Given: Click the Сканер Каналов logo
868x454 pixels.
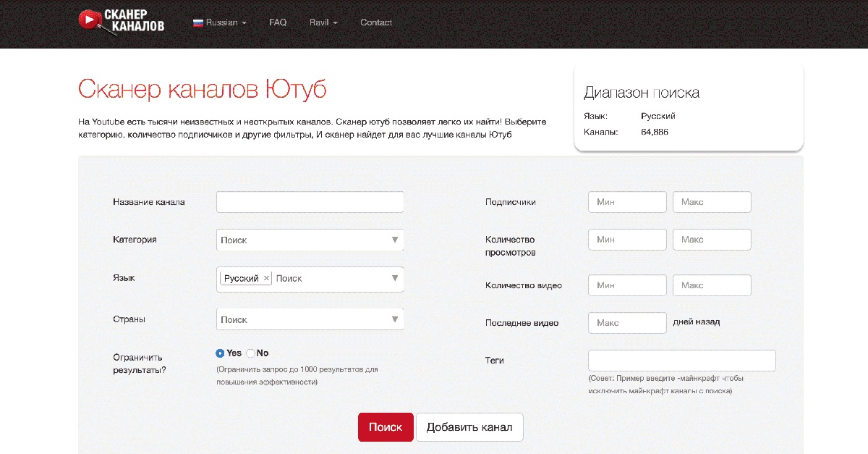Looking at the screenshot, I should (x=122, y=22).
